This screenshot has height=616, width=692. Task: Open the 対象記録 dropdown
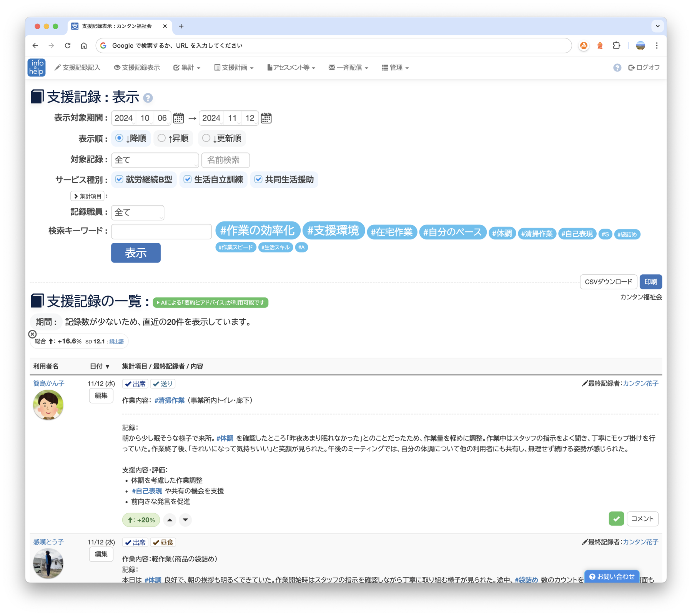click(155, 160)
